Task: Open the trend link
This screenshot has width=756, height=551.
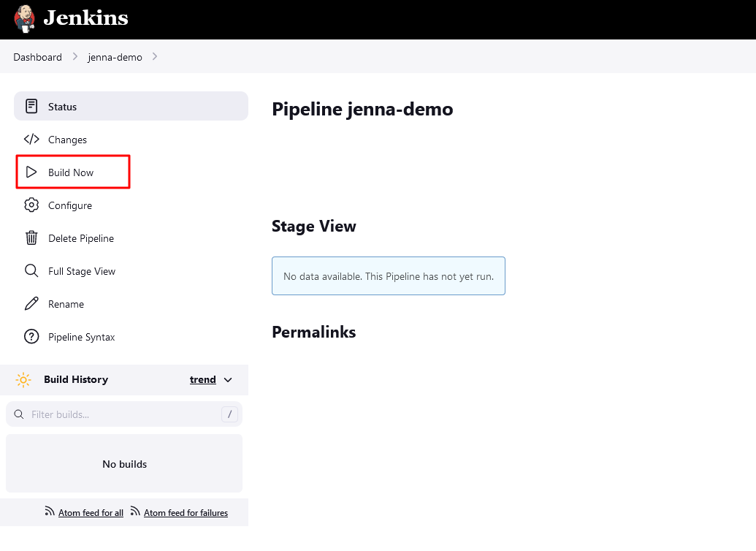Action: coord(203,380)
